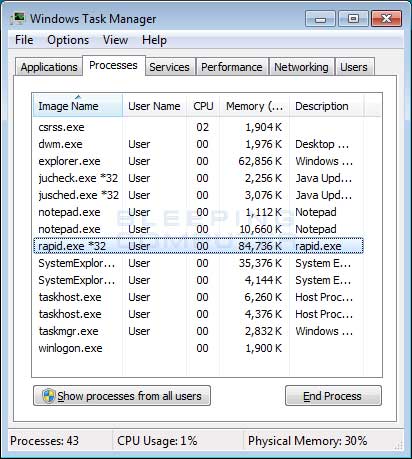Switch to the Performance tab

pos(232,67)
